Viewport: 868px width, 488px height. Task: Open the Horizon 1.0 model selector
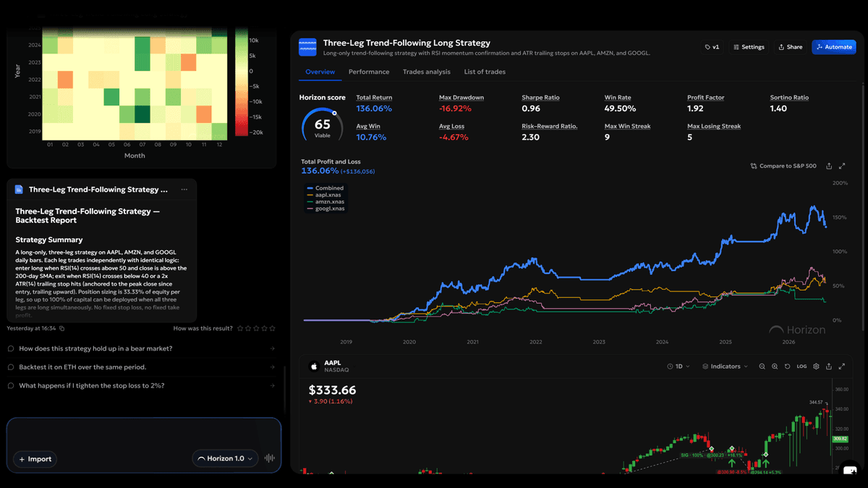pos(226,458)
